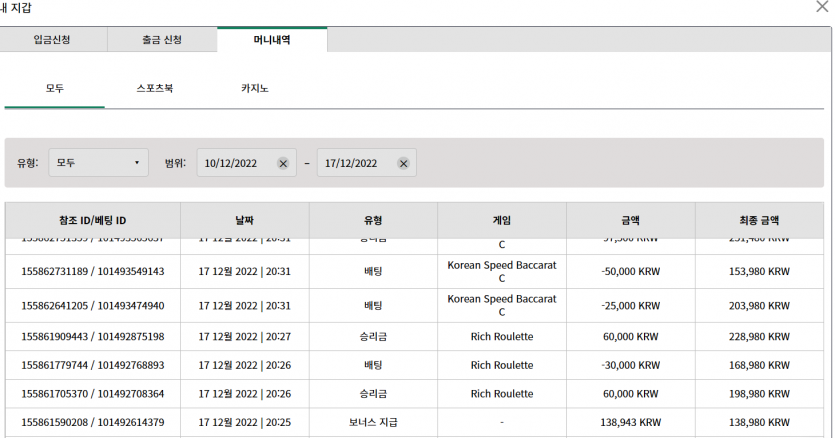Screen dimensions: 835x438
Task: Click final balance 153,980 KRW
Action: [x=759, y=272]
